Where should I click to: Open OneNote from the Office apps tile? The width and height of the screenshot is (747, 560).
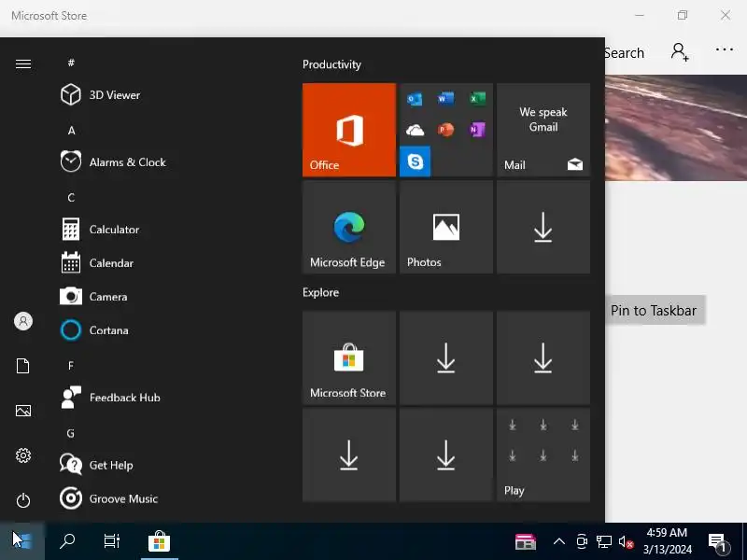pos(477,130)
